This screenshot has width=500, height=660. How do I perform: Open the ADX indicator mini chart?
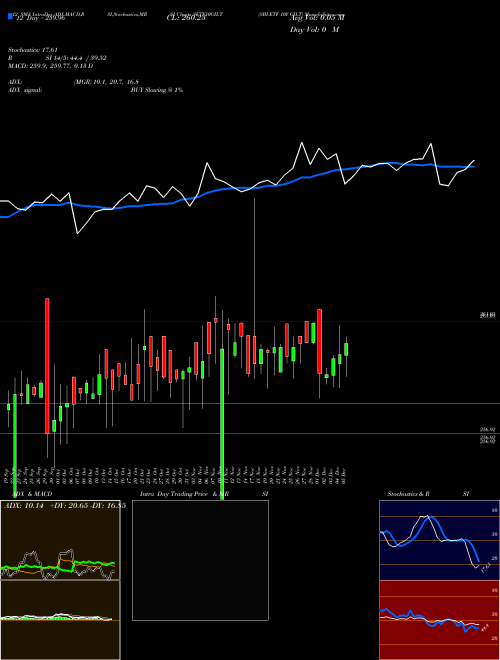pyautogui.click(x=60, y=540)
